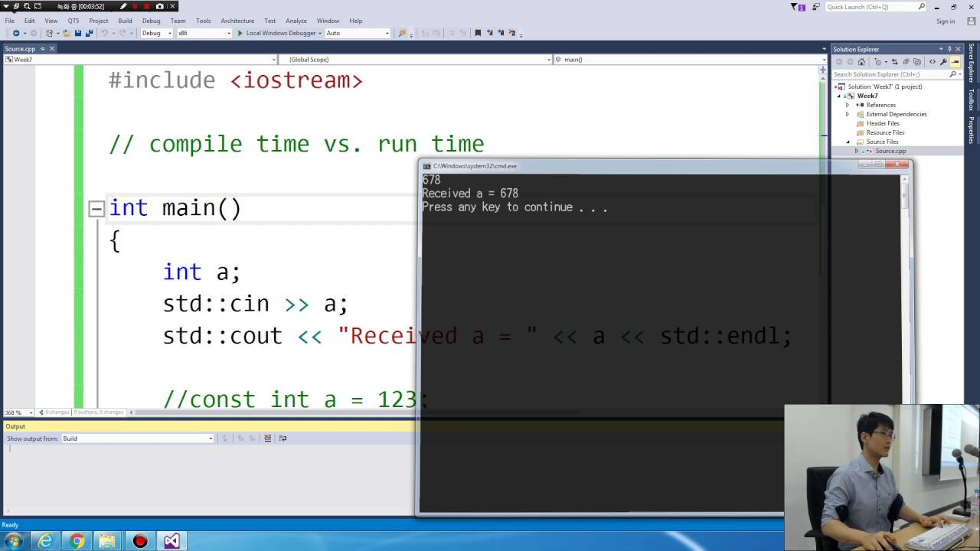Click the Collapse All icon in Solution Explorer
Viewport: 980px width, 551px height.
click(x=905, y=62)
